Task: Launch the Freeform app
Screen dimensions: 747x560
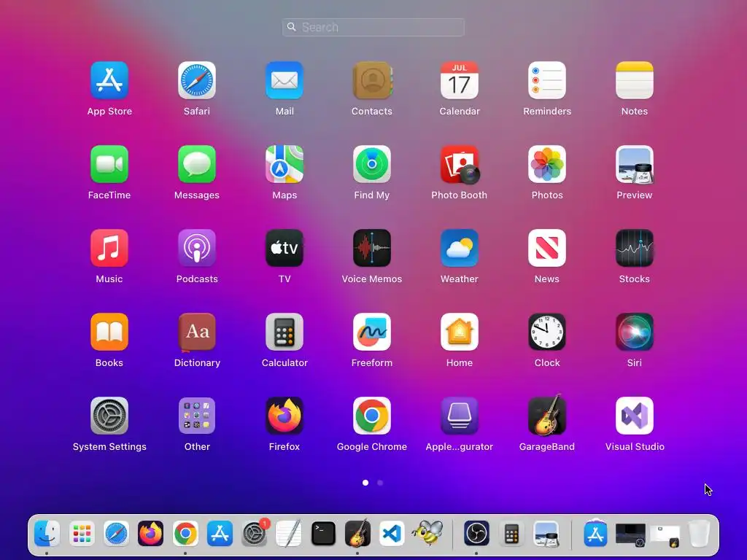Action: 372,332
